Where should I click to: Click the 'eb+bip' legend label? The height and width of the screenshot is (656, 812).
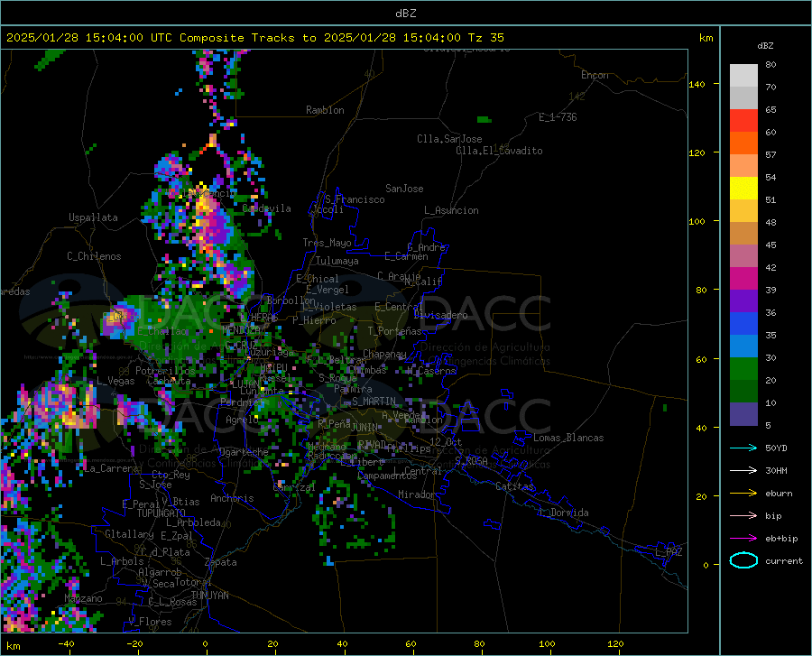point(781,539)
